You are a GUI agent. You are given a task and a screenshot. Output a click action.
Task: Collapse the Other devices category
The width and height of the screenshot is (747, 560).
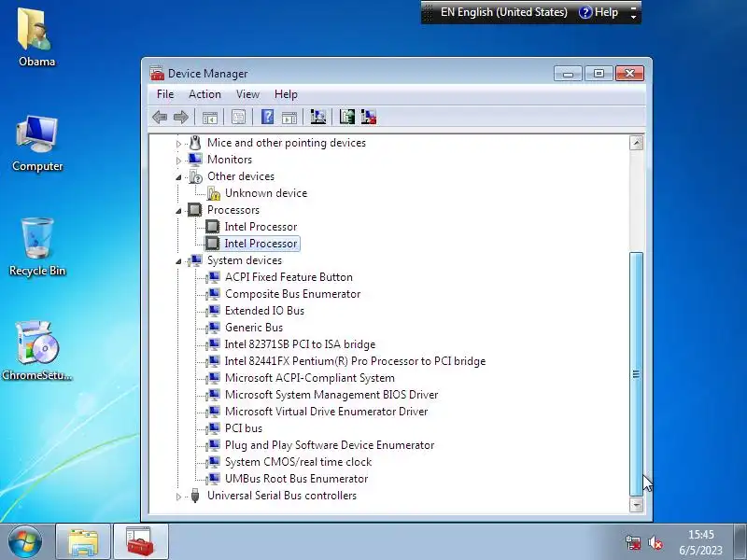pyautogui.click(x=178, y=177)
